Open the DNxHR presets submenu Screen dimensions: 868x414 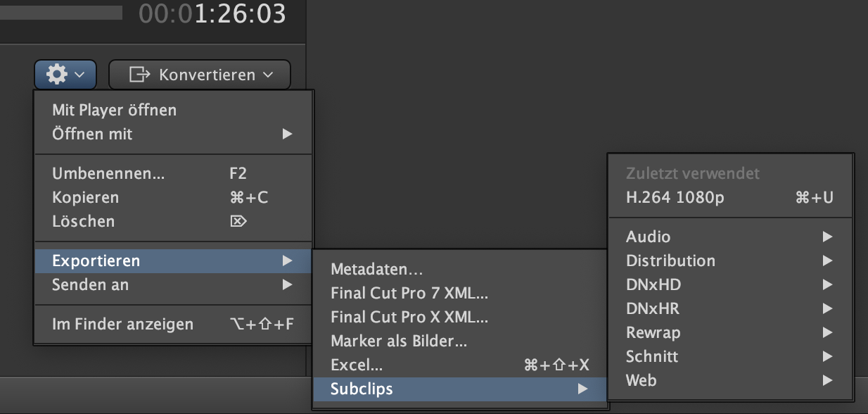[x=730, y=308]
